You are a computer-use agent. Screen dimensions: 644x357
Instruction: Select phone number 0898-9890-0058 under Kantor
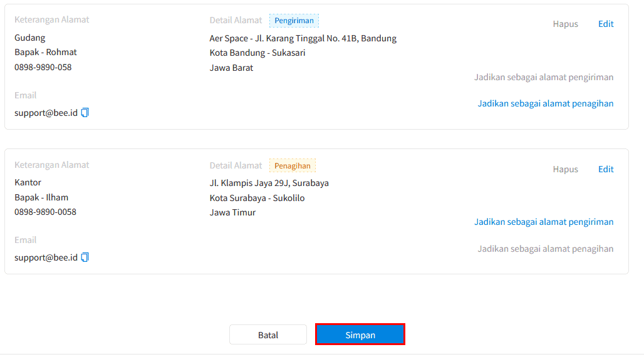coord(45,212)
